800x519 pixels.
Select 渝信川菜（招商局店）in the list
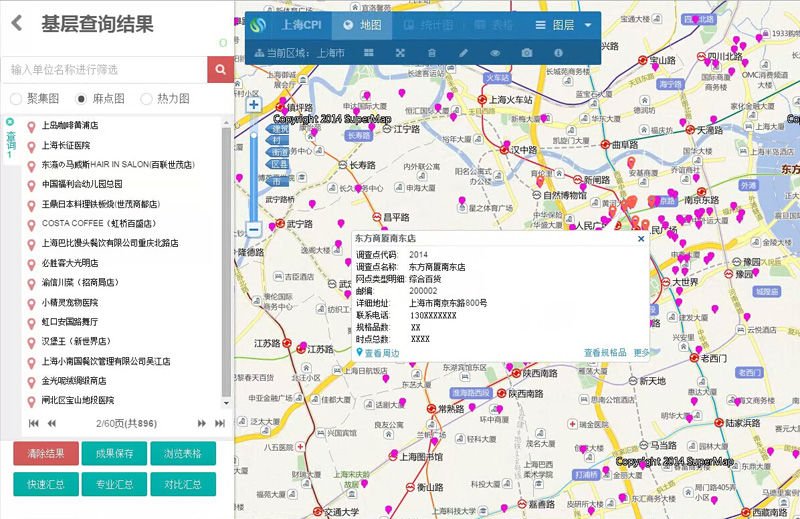[80, 282]
